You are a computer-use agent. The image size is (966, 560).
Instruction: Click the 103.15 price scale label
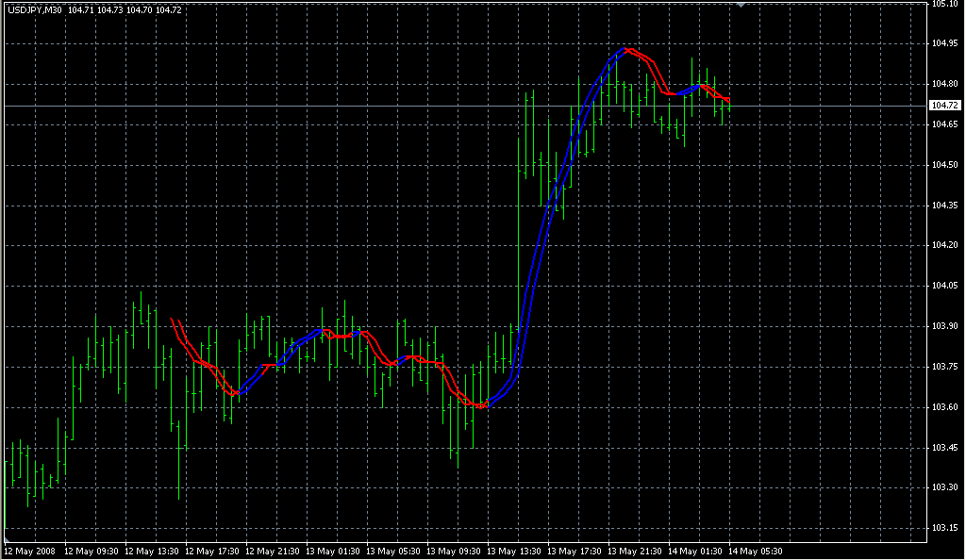tap(944, 527)
